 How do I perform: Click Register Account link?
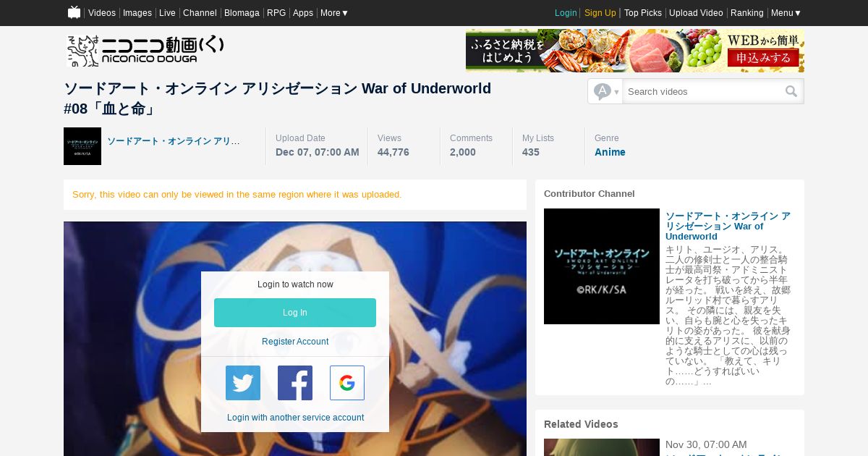coord(295,342)
